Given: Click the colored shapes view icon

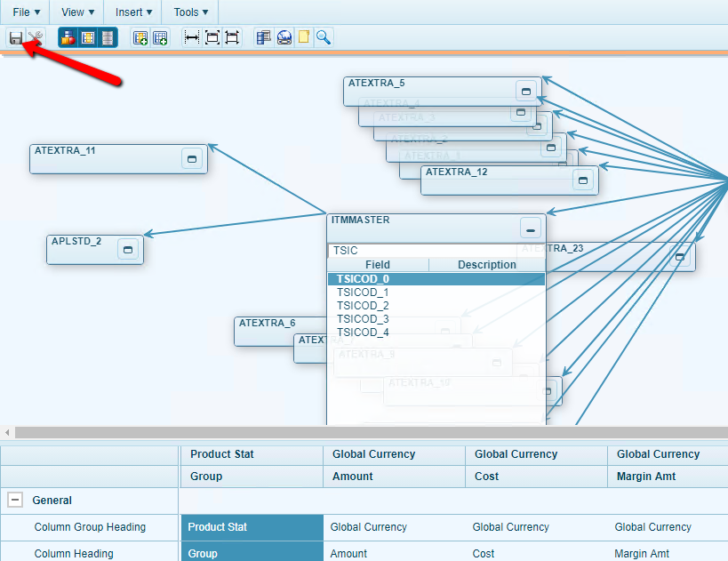Looking at the screenshot, I should point(68,37).
